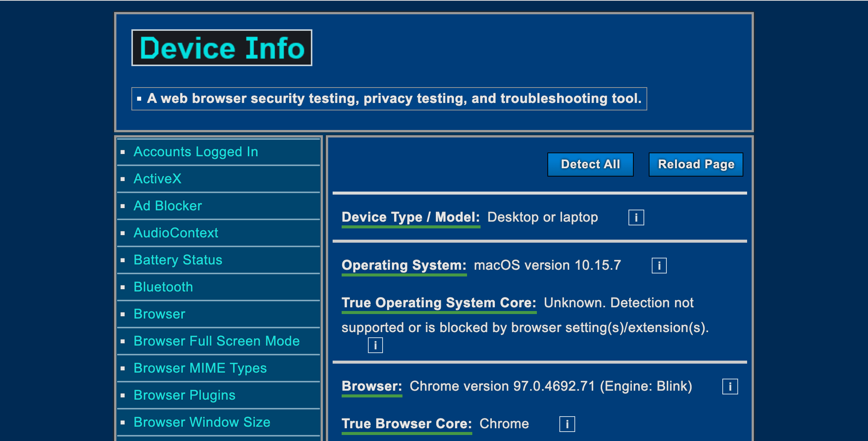Go to Browser Full Screen Mode
The image size is (868, 441).
[216, 341]
